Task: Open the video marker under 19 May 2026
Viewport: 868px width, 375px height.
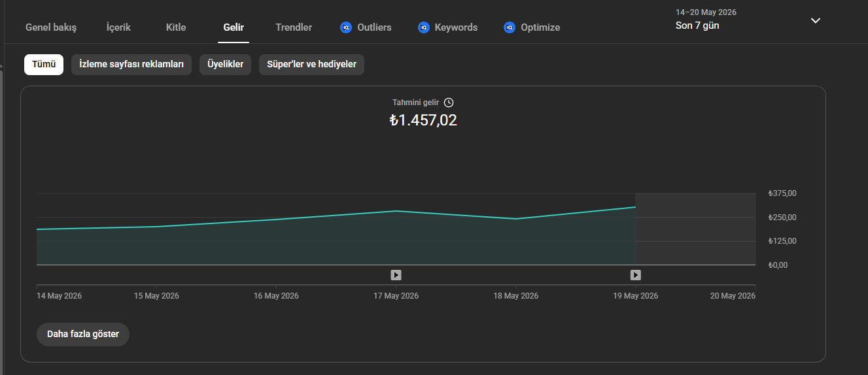Action: point(635,275)
